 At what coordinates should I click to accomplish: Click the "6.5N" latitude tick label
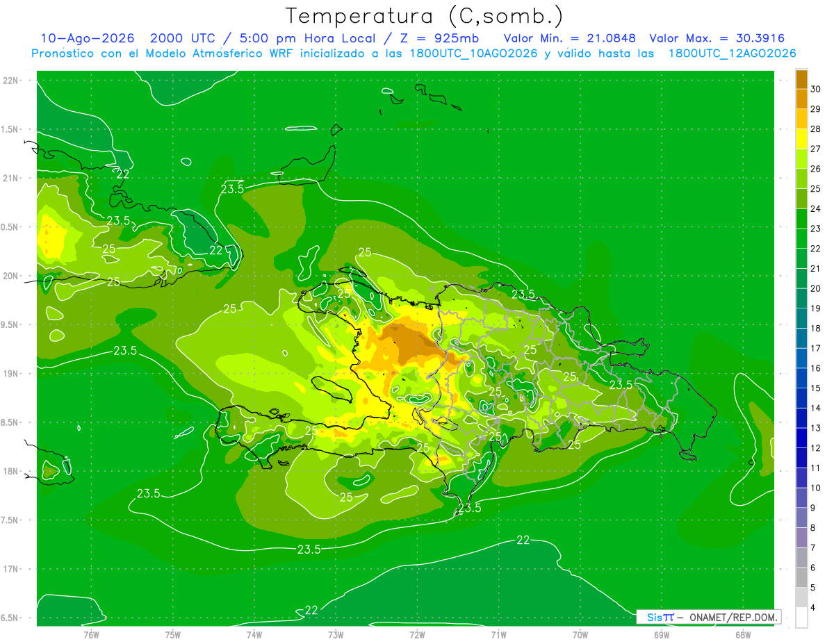(10, 618)
